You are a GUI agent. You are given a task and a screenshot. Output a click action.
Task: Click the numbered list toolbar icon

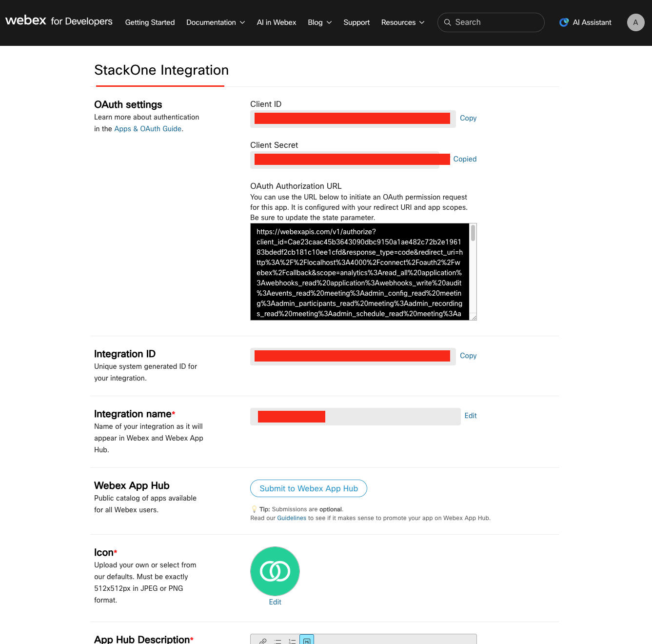[292, 641]
